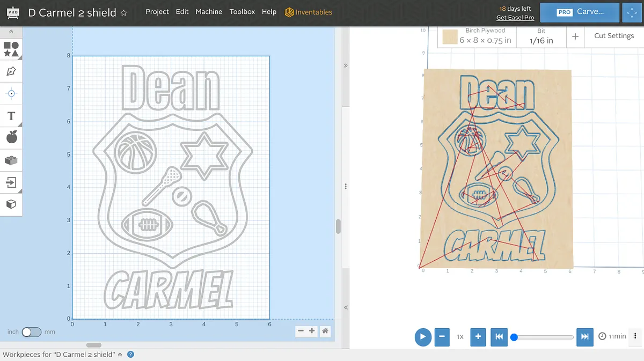644x361 pixels.
Task: Open the 3D cube tool
Action: tap(11, 204)
